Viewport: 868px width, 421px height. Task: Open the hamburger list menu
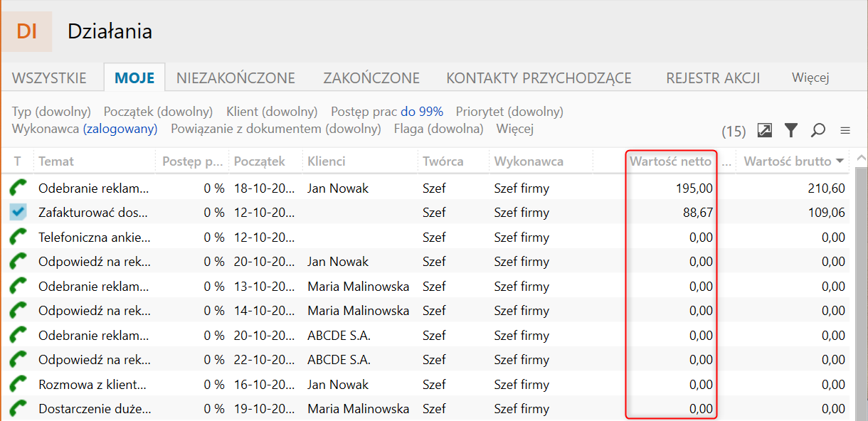click(845, 131)
